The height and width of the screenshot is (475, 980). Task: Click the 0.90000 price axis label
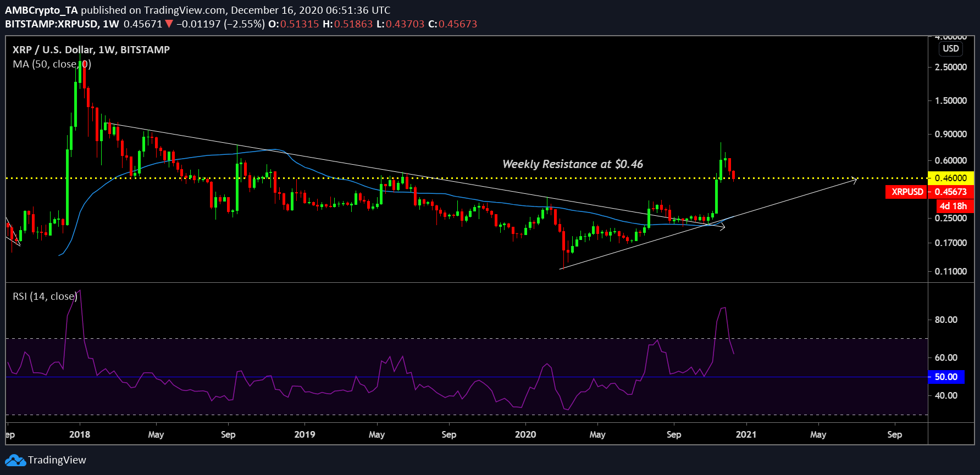(951, 134)
